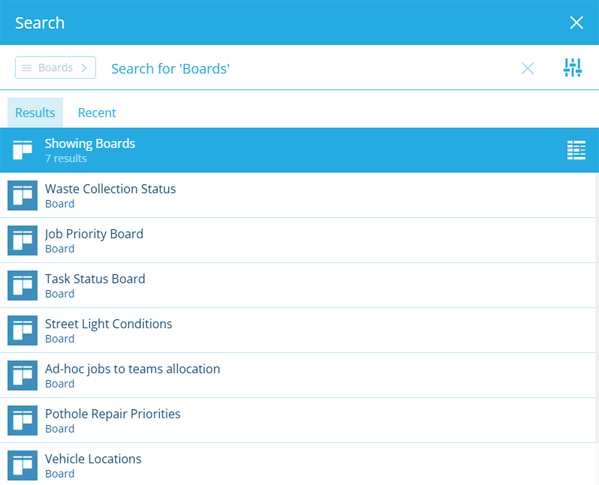Select the Showing Boards header row
Screen dimensions: 599x485
(x=300, y=150)
